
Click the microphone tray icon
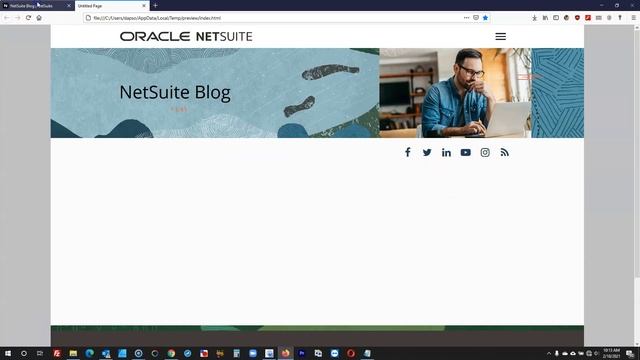point(556,353)
